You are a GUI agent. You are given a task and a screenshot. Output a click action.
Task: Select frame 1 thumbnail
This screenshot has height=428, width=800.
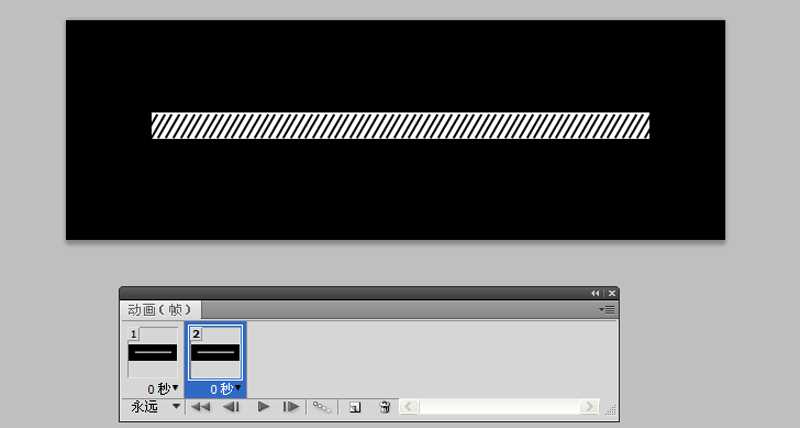click(x=152, y=353)
